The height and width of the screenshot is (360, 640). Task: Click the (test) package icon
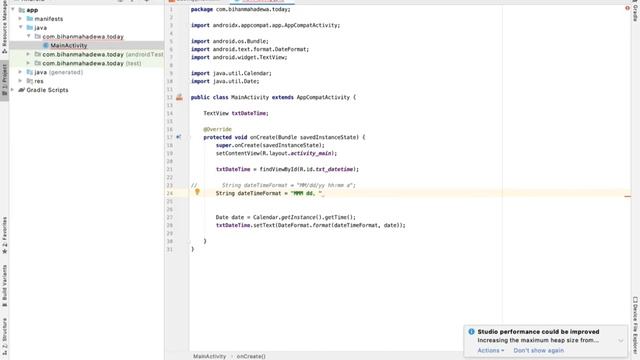coord(38,63)
